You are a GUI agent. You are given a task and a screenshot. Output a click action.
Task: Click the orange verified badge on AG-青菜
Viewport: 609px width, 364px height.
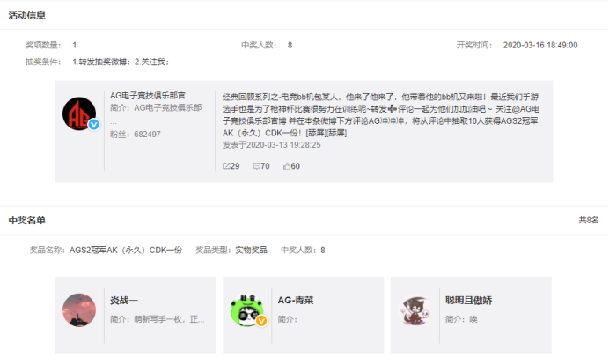[x=261, y=321]
